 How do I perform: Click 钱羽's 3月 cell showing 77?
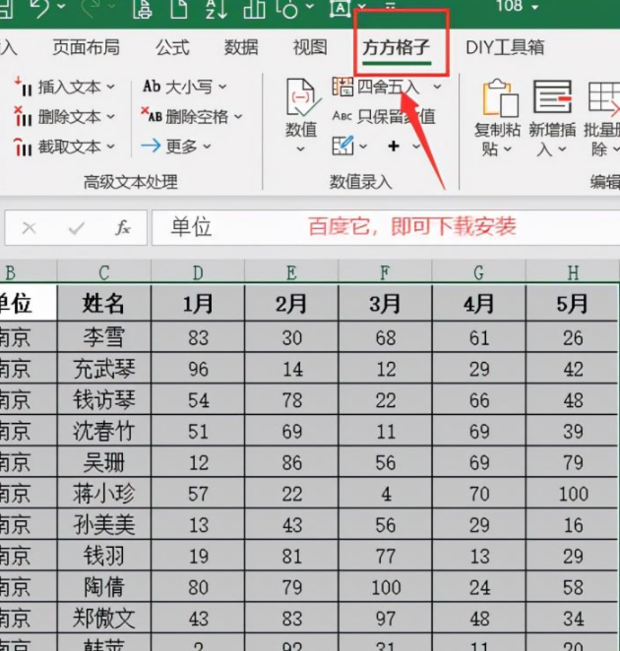(x=385, y=556)
